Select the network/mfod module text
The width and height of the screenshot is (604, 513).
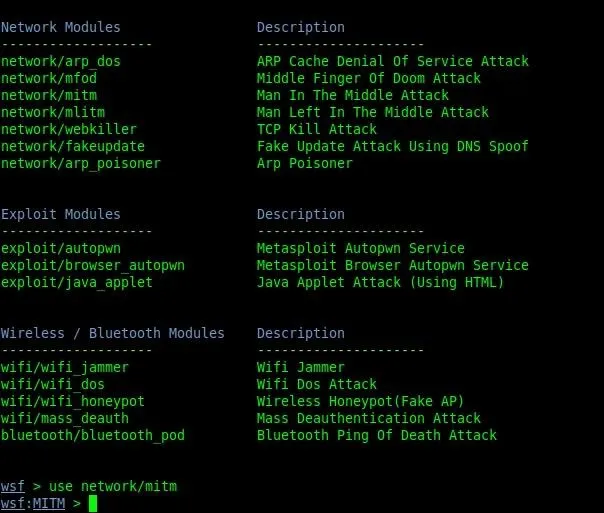coord(48,79)
